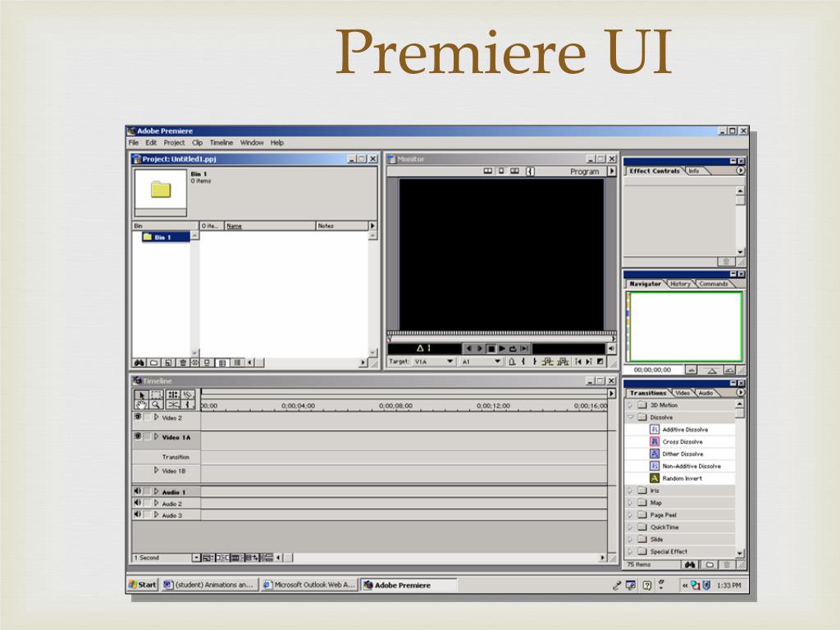Click the Navigator zoom-in mountain icon

(x=729, y=370)
